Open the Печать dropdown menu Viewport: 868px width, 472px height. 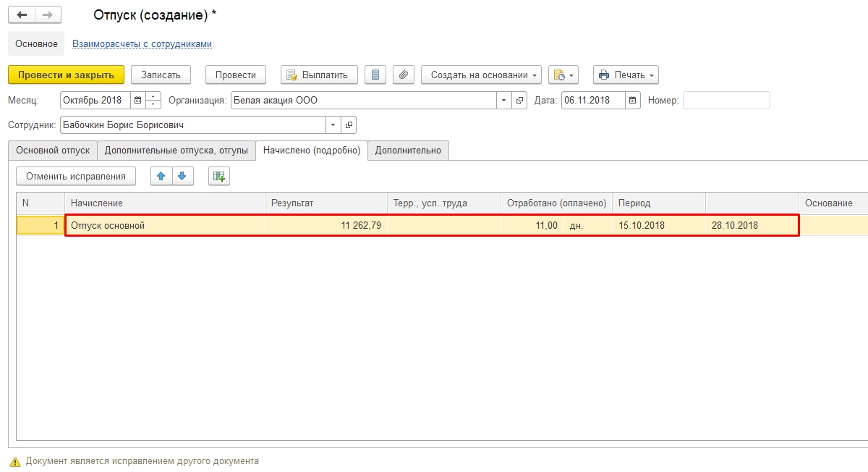pyautogui.click(x=626, y=75)
